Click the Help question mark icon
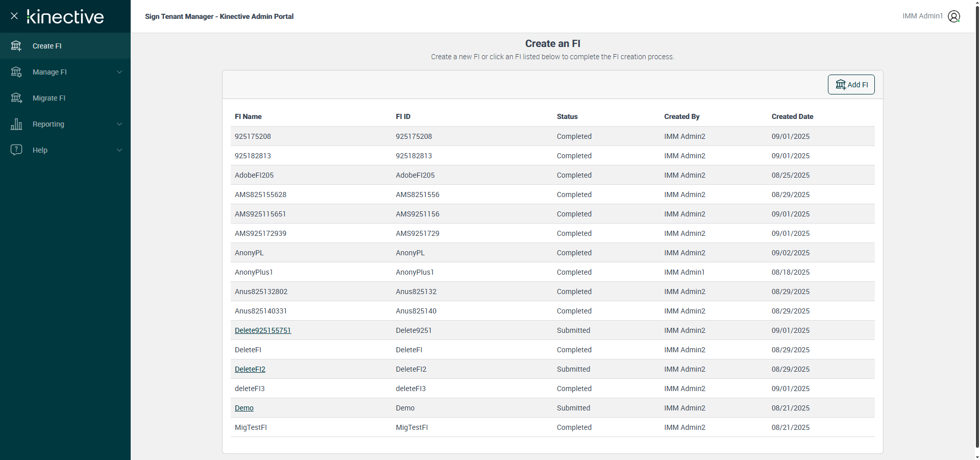Image resolution: width=980 pixels, height=460 pixels. [x=16, y=150]
